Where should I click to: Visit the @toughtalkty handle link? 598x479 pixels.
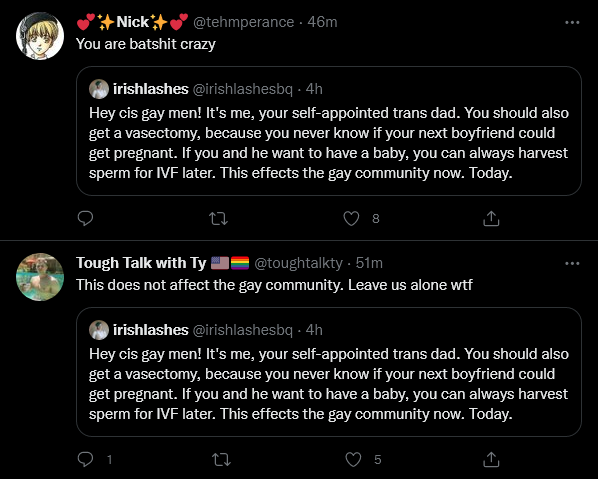click(298, 263)
